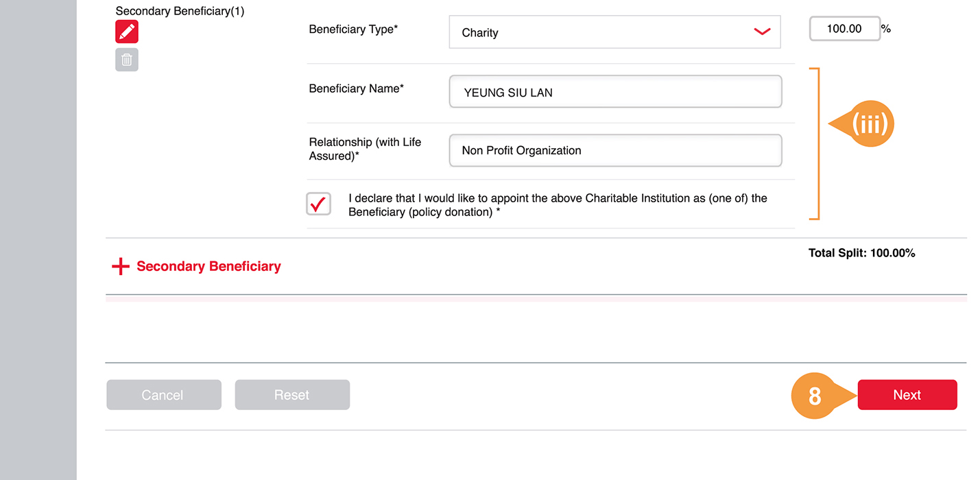Click the Total Split 100.00% text
Viewport: 980px width, 480px height.
pos(861,253)
